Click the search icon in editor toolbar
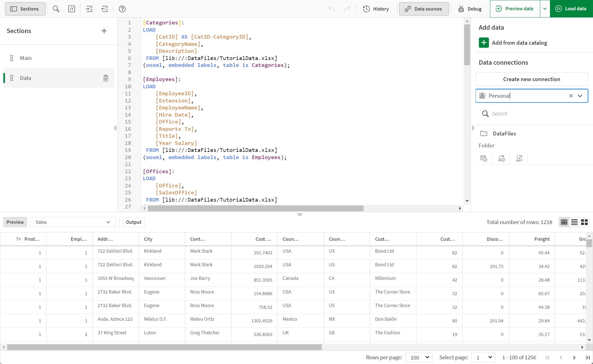 click(x=56, y=9)
